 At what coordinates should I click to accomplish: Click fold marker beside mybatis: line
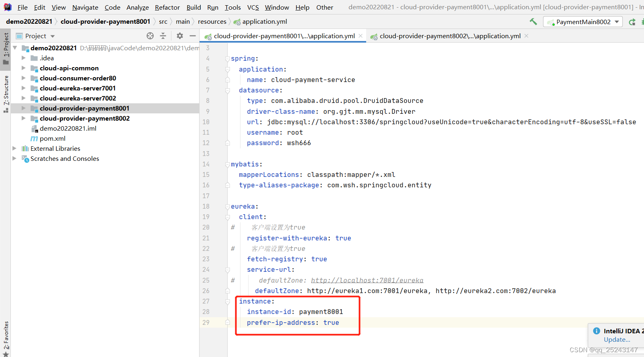coord(228,164)
